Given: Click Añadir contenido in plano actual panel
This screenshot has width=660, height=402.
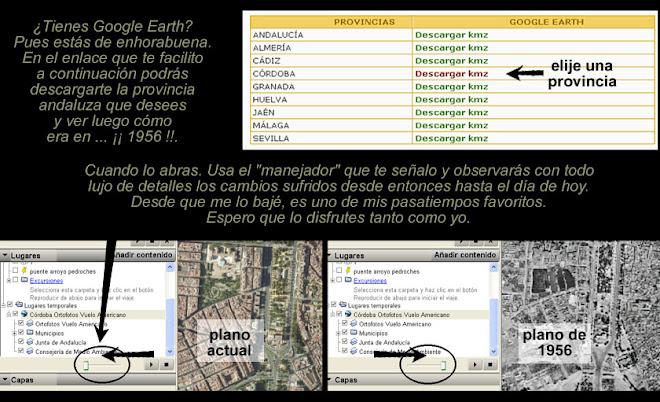Looking at the screenshot, I should [143, 255].
